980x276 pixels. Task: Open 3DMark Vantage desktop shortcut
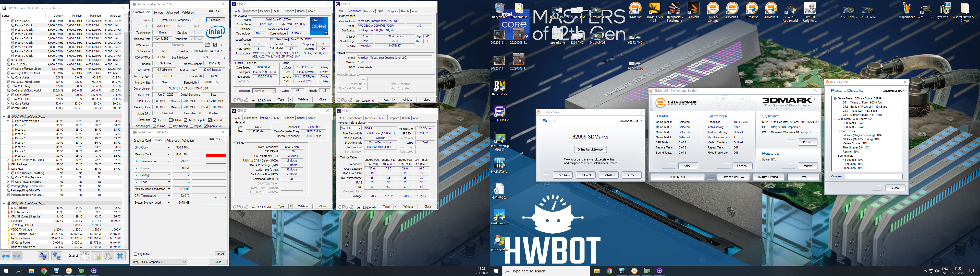(x=713, y=12)
